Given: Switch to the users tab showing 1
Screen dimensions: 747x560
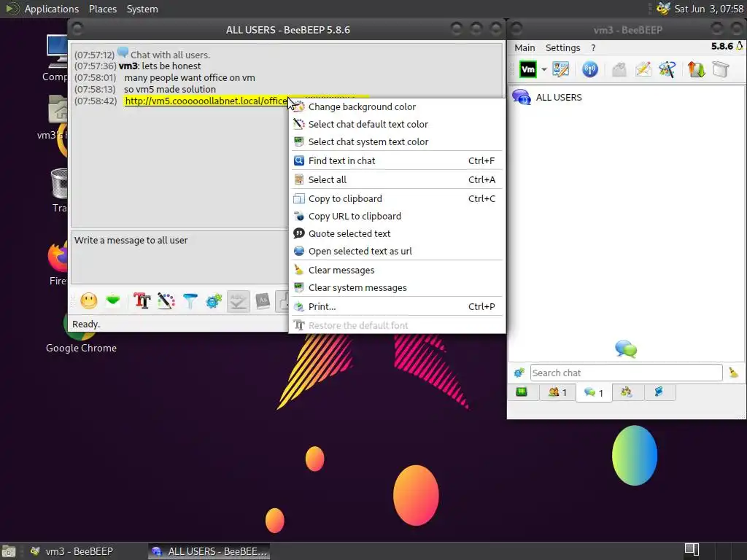Looking at the screenshot, I should pos(557,392).
